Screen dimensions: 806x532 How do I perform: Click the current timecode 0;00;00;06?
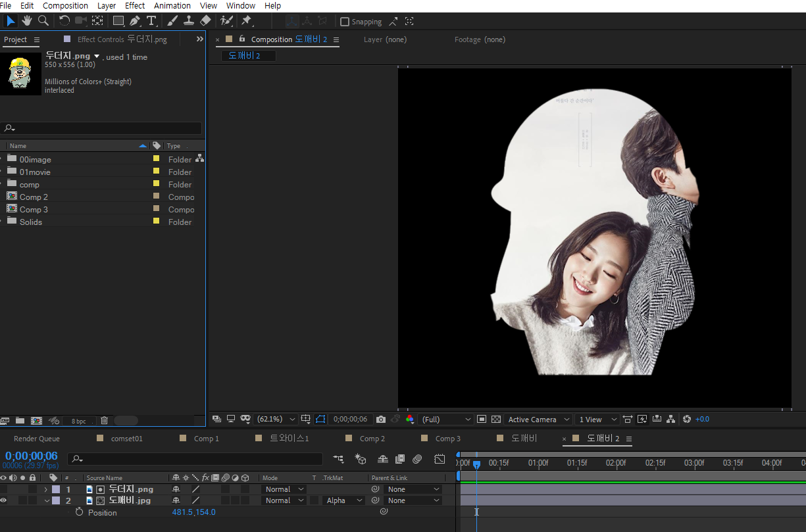click(31, 456)
